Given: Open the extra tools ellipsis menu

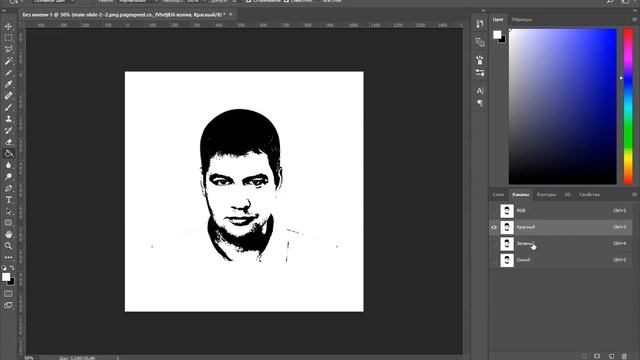Looking at the screenshot, I should [8, 258].
